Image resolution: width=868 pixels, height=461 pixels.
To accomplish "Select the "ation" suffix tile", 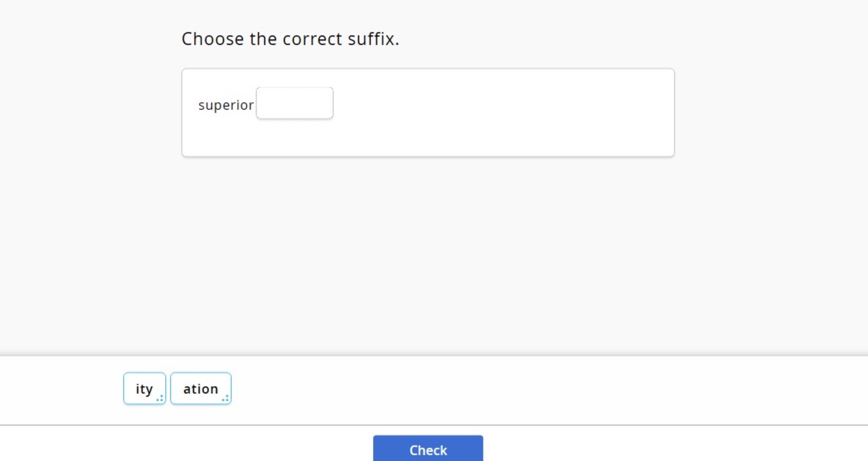I will coord(201,388).
